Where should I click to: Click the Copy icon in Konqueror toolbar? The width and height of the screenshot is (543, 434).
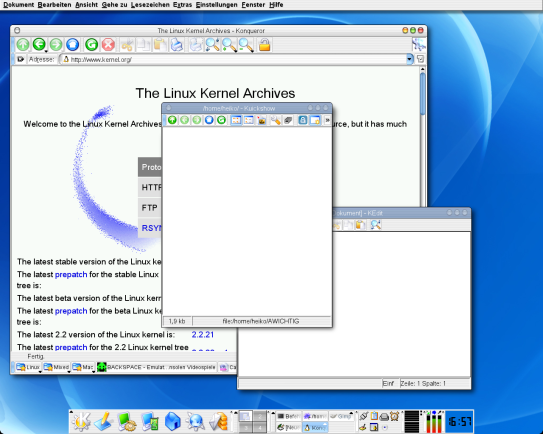coord(143,45)
